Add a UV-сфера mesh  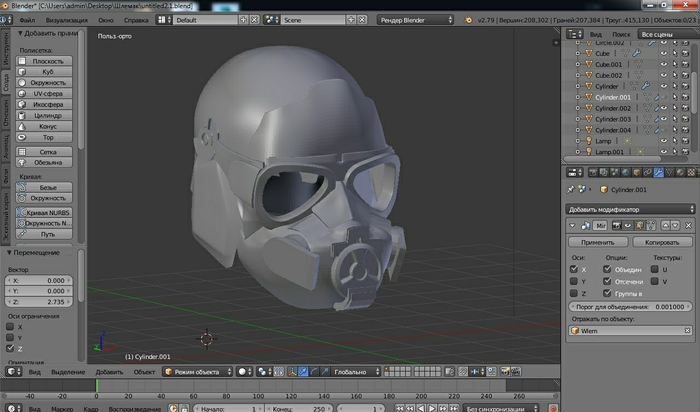click(x=46, y=94)
